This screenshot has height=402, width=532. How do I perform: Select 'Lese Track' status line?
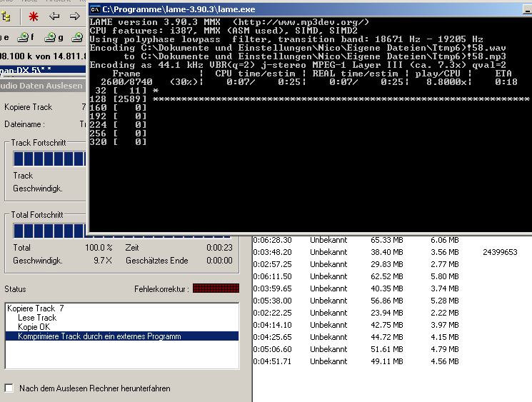click(x=122, y=318)
